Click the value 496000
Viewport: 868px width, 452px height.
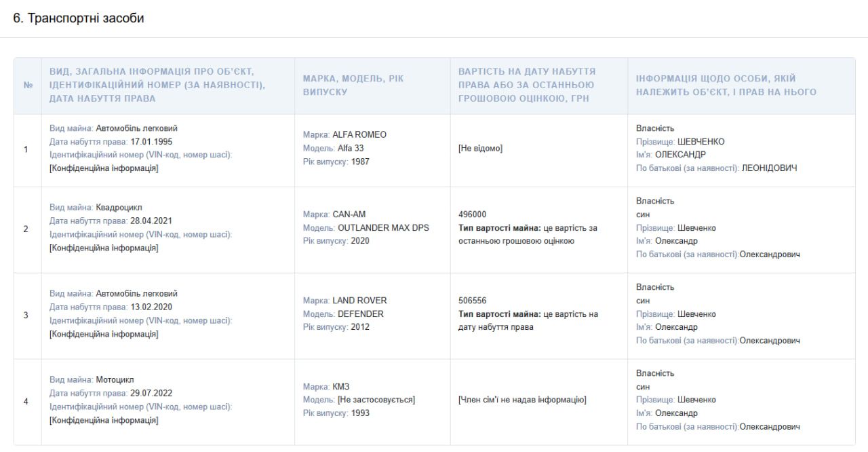pyautogui.click(x=473, y=215)
